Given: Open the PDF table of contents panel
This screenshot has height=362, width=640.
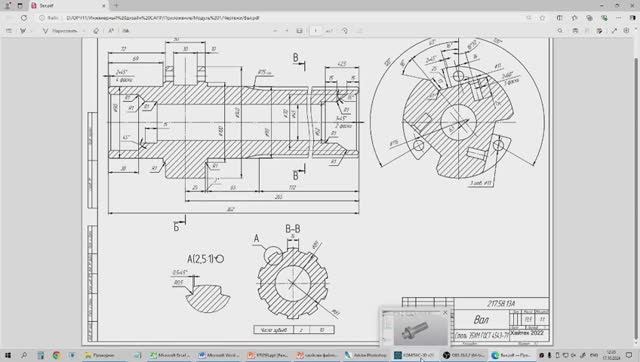Looking at the screenshot, I should pyautogui.click(x=9, y=31).
